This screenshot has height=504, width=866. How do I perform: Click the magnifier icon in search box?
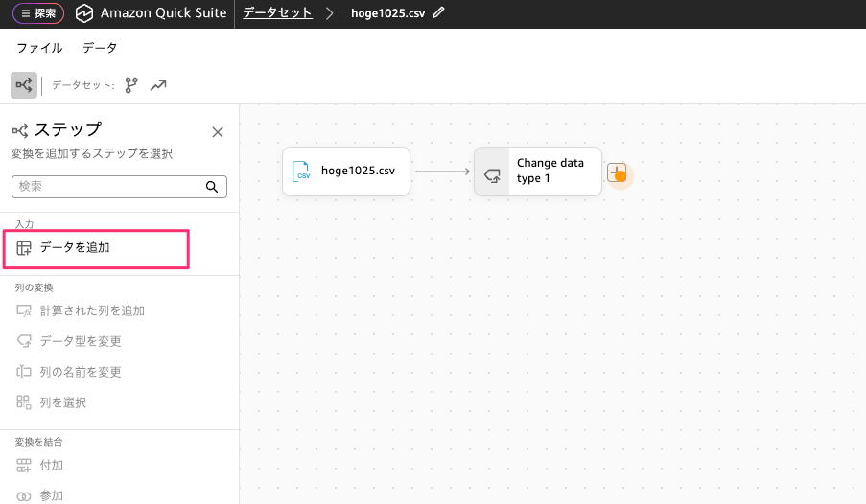[212, 186]
